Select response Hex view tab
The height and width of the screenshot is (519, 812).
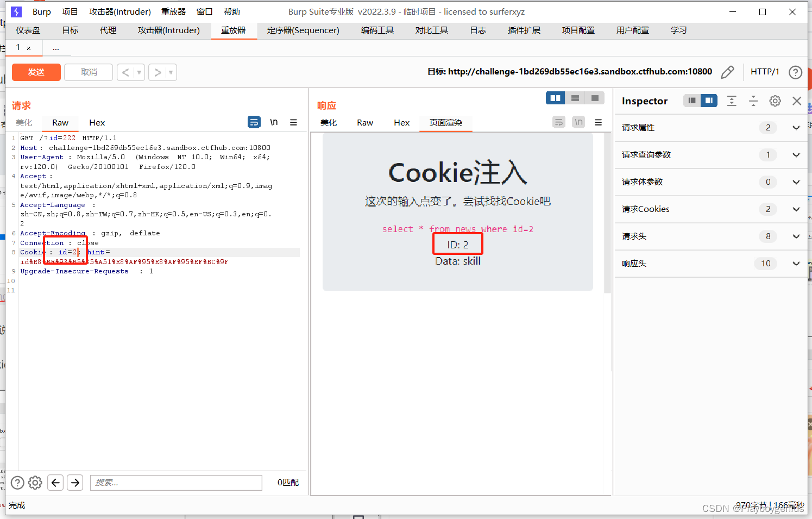point(401,123)
